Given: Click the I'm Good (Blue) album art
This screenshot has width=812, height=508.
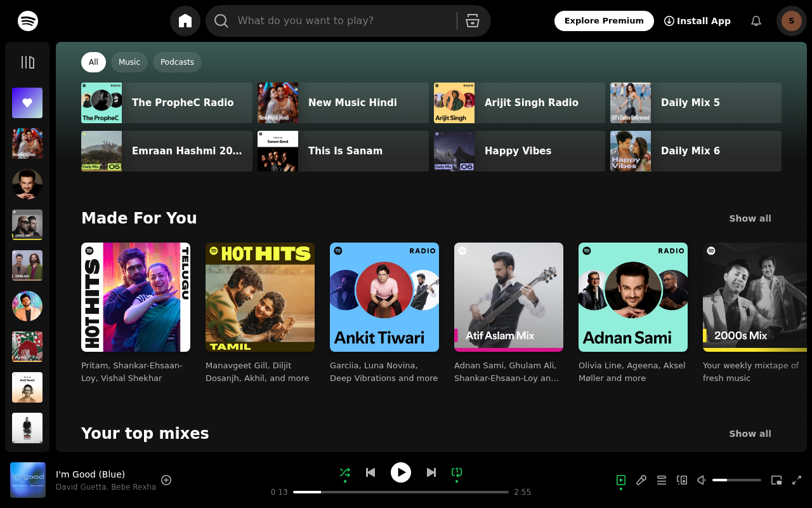Looking at the screenshot, I should tap(28, 480).
